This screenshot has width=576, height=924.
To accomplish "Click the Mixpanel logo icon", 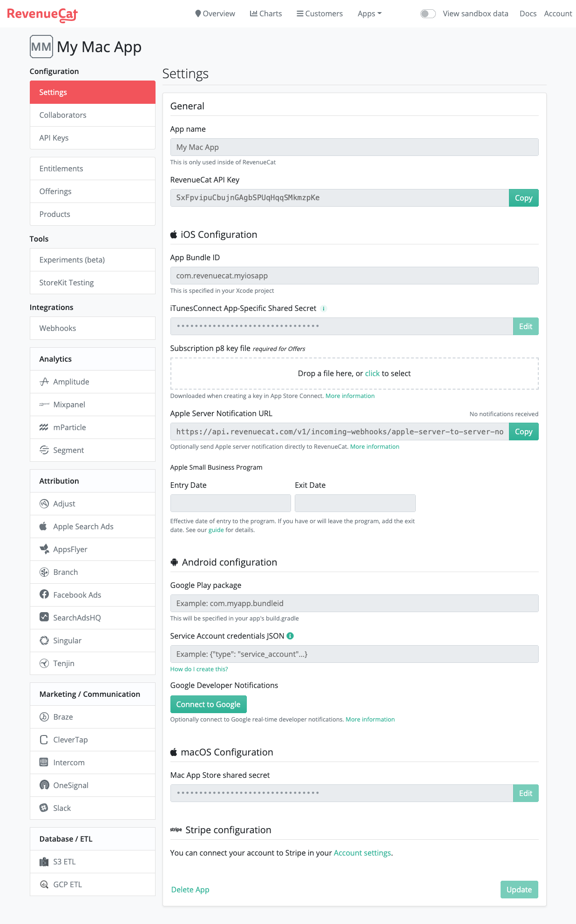I will (x=44, y=405).
